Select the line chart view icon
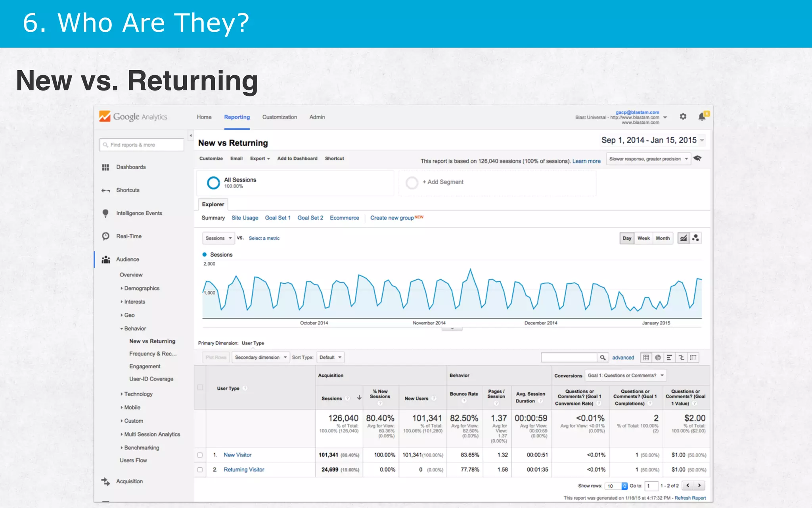Image resolution: width=812 pixels, height=508 pixels. tap(684, 238)
